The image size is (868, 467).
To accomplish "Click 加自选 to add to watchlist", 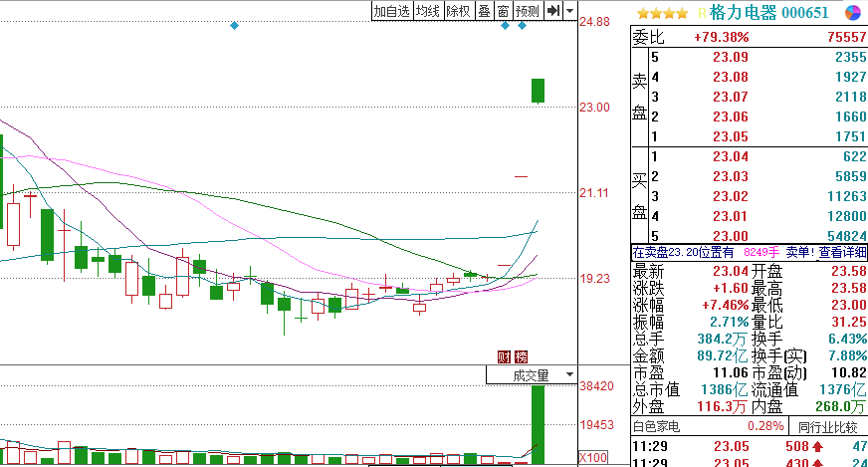I will click(x=391, y=11).
